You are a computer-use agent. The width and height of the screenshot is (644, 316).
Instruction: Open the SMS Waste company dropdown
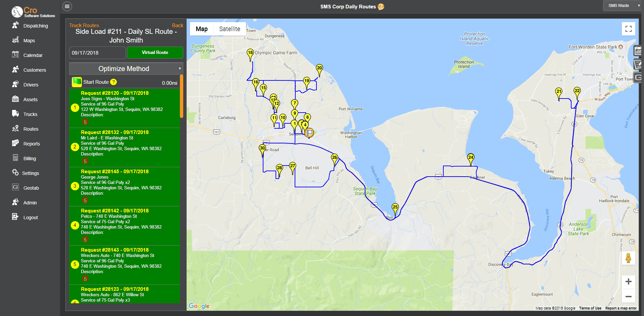[622, 6]
